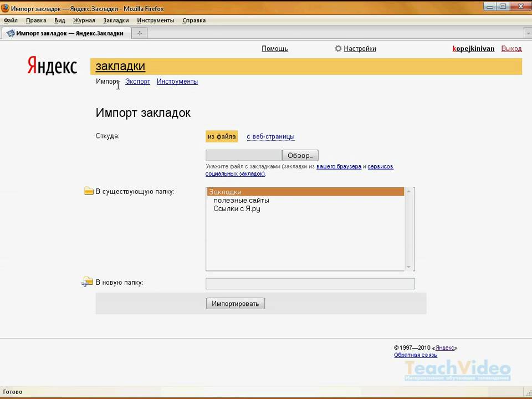Open the Файл menu
This screenshot has height=399, width=532.
11,21
